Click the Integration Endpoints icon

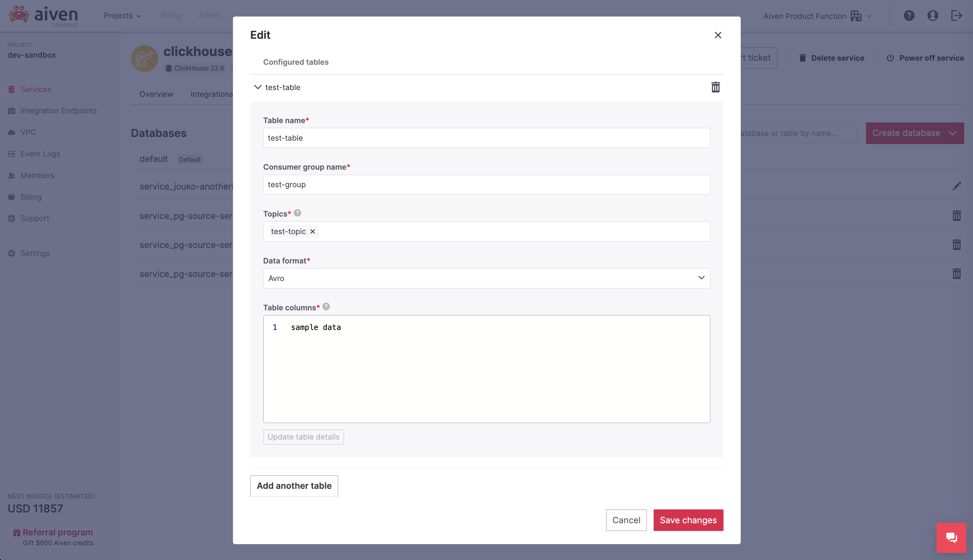tap(11, 111)
